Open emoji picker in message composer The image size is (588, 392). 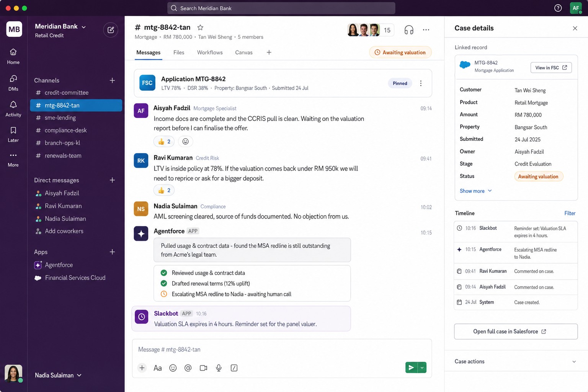pos(173,368)
